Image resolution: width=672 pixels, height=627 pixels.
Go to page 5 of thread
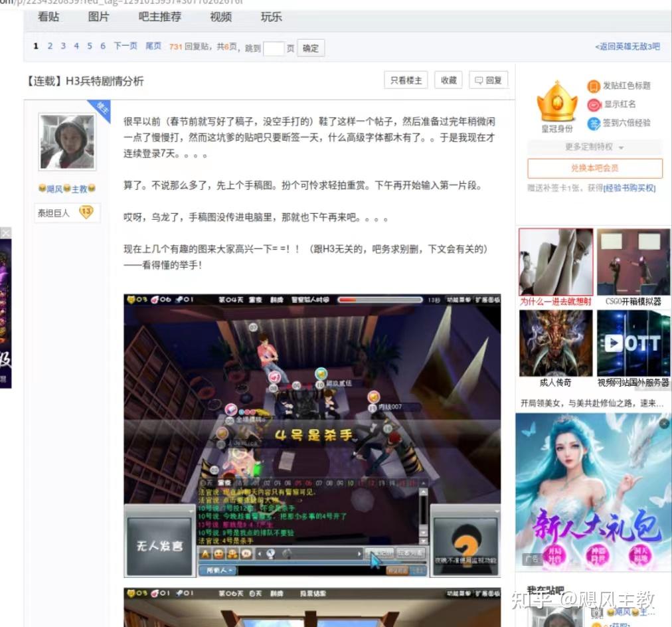90,46
